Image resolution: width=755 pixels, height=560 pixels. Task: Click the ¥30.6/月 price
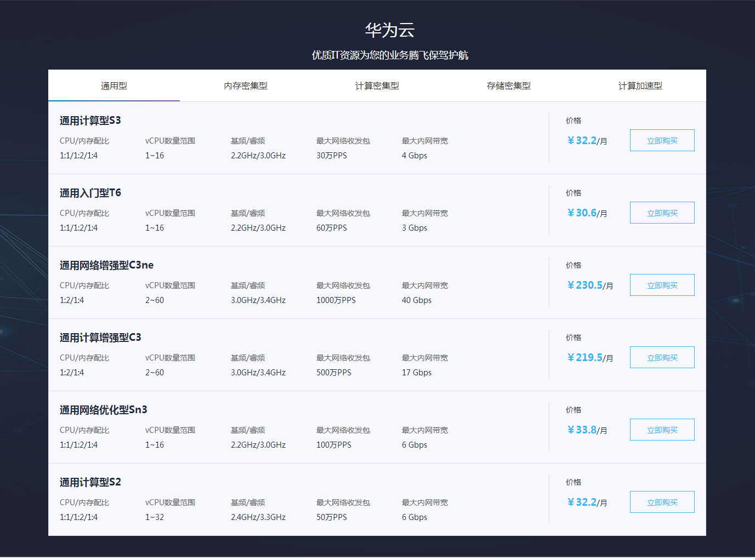587,213
